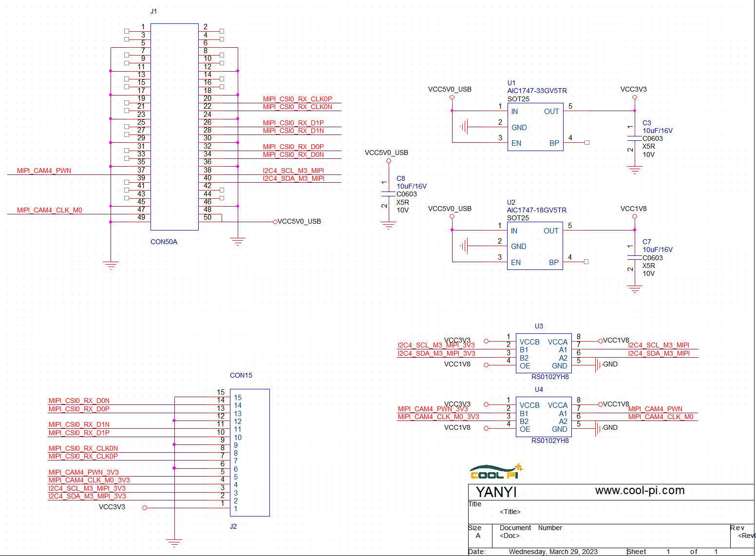Select MIPI_CAM4_PWN_3V3 label at J2 pin 5

click(83, 472)
